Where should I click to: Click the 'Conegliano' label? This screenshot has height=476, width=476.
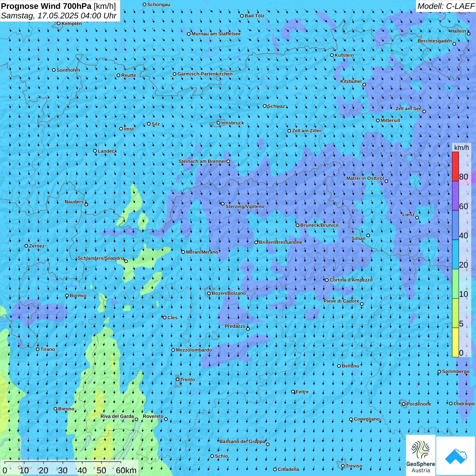click(367, 419)
